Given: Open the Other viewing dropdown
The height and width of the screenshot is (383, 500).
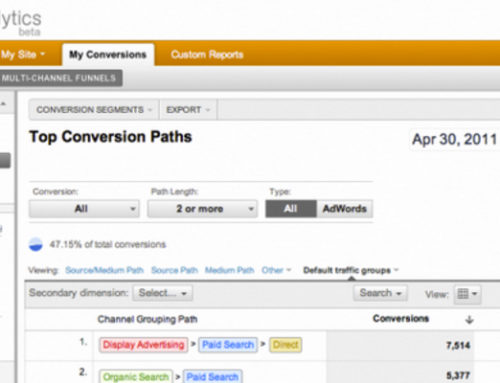Looking at the screenshot, I should coord(276,270).
